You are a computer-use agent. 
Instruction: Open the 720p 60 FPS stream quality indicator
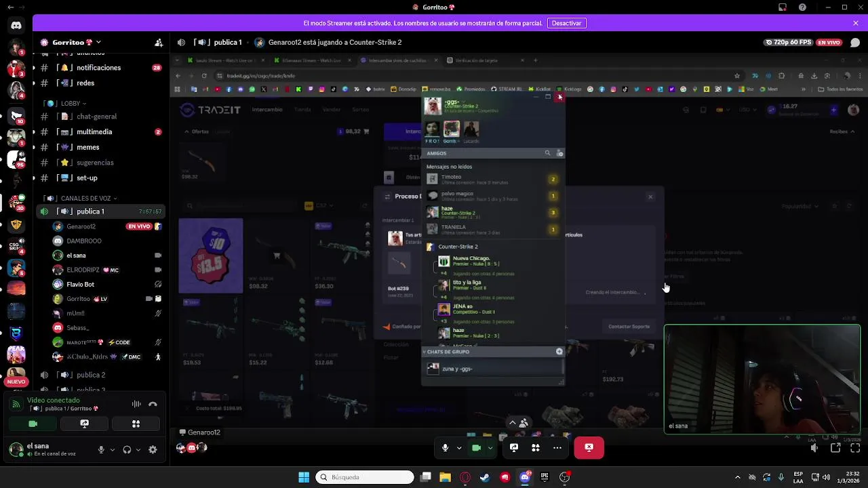click(788, 42)
